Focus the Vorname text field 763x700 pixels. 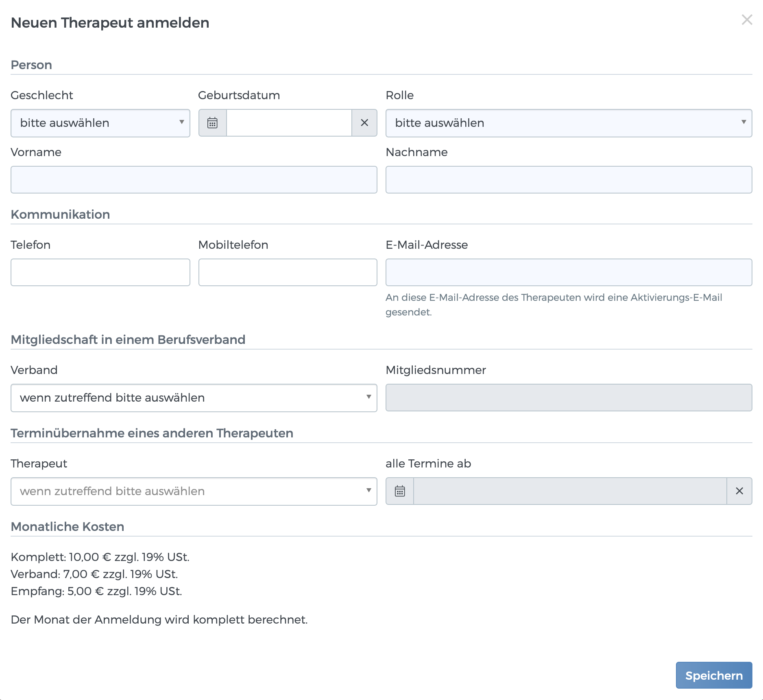(x=194, y=180)
